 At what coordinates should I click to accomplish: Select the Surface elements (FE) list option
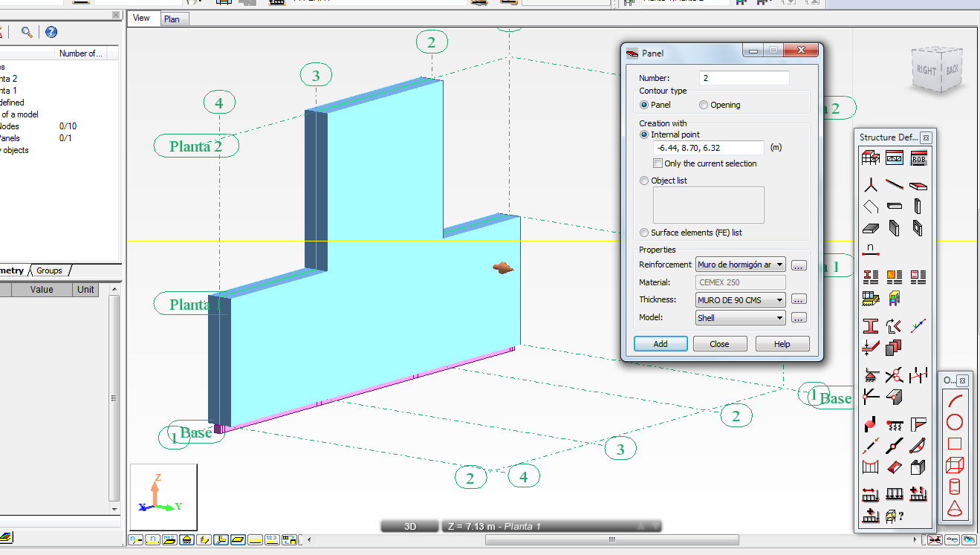643,233
